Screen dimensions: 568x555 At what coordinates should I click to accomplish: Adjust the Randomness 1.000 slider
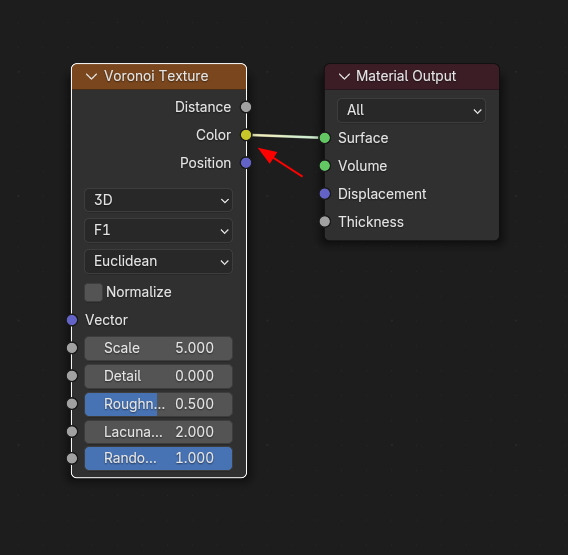click(x=158, y=458)
